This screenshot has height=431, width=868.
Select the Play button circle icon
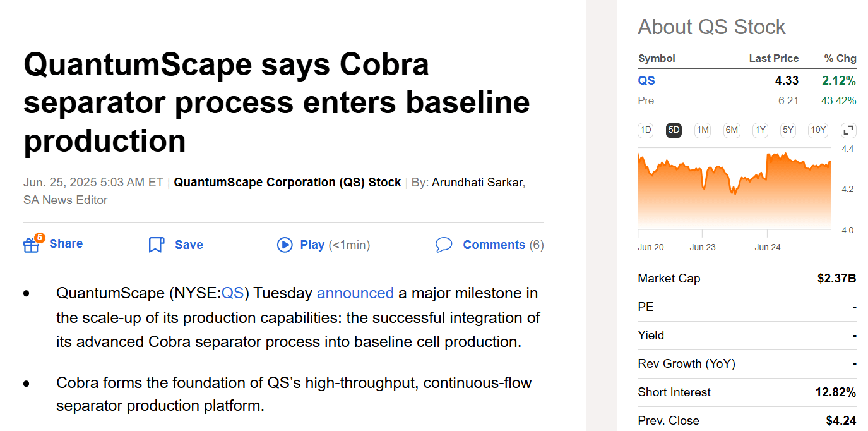[285, 245]
